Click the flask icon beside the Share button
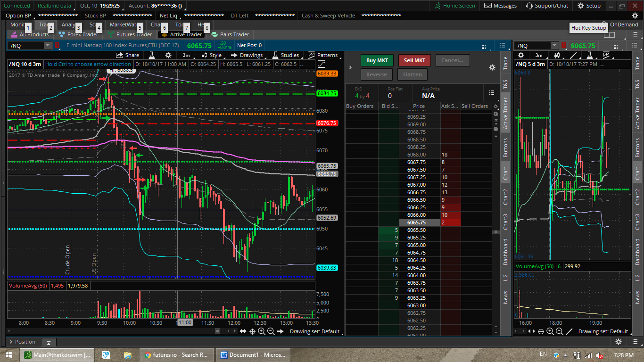644x362 pixels. point(152,55)
